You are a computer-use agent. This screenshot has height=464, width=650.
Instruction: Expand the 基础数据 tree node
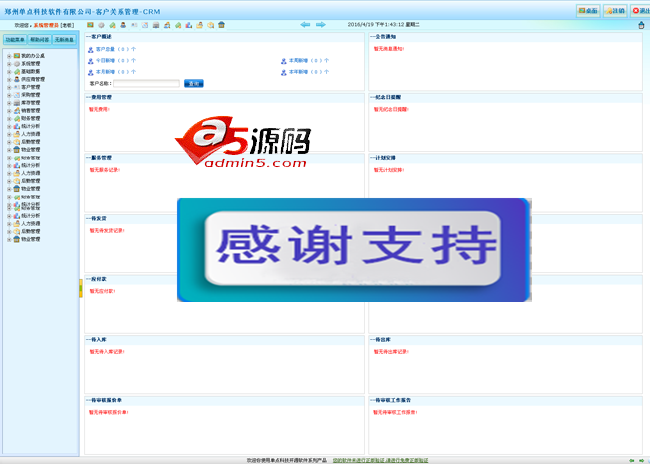pos(9,72)
